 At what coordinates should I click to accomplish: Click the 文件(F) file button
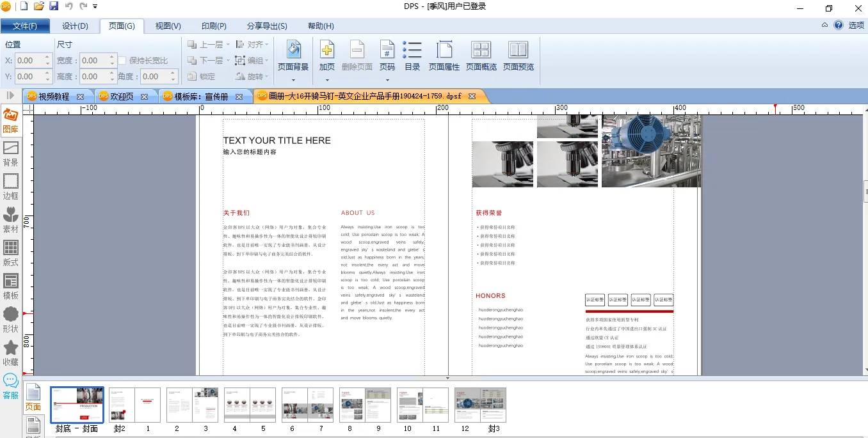(25, 26)
